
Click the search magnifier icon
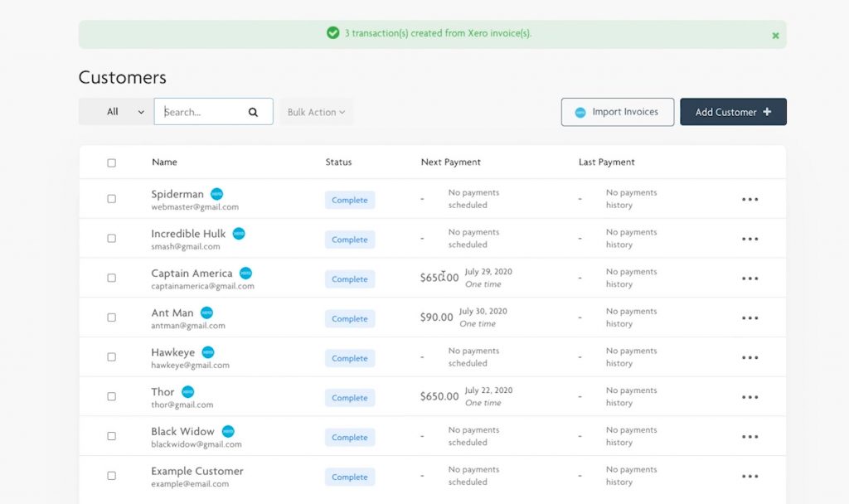point(253,112)
